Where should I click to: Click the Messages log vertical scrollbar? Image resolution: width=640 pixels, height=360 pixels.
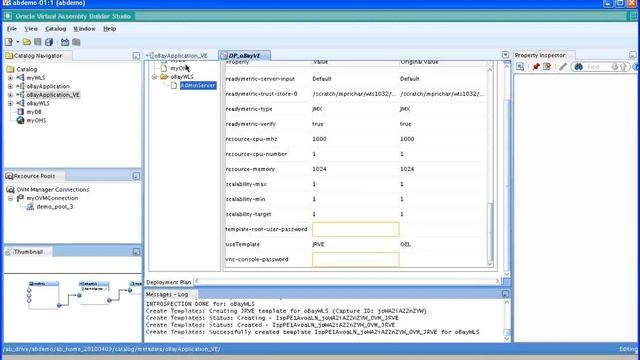click(507, 320)
